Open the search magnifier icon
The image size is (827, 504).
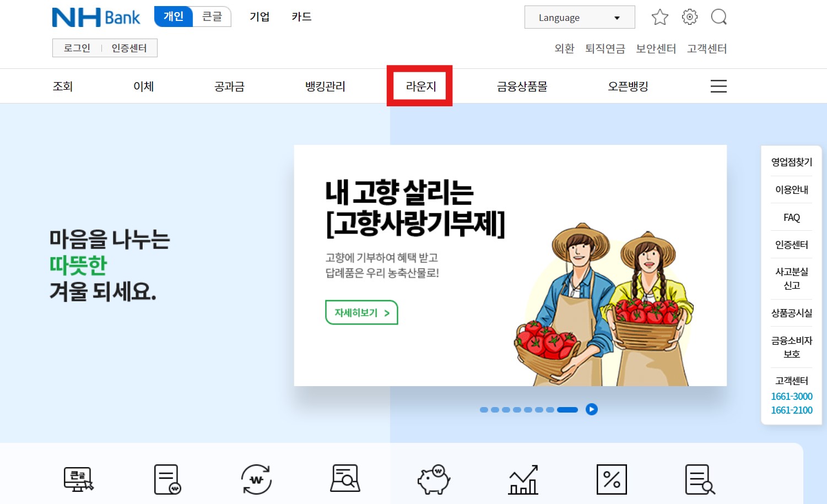pyautogui.click(x=718, y=17)
